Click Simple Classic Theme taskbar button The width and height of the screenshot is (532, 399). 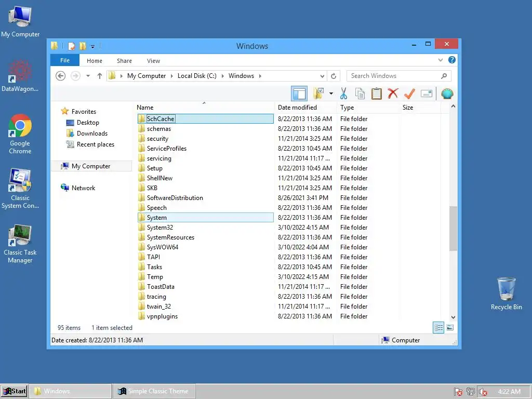point(154,391)
